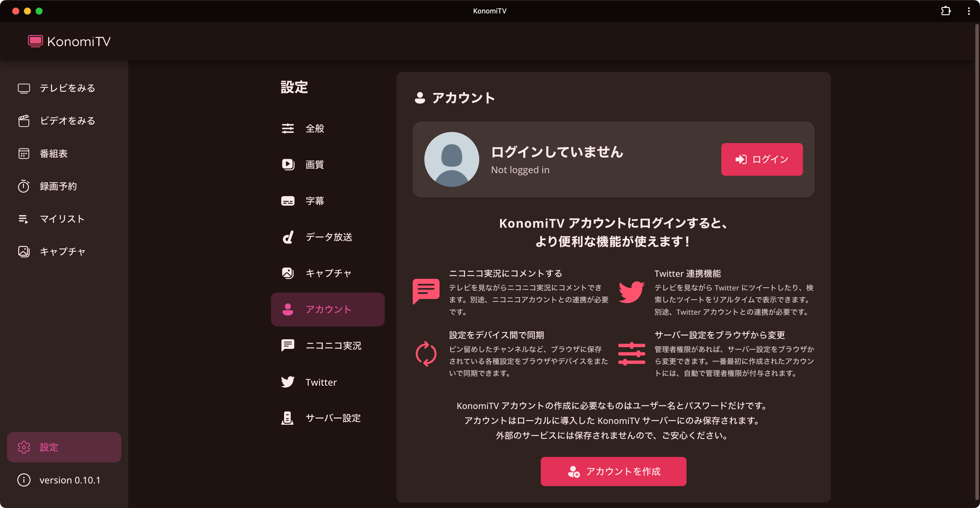Click the 'Not logged in' text
The height and width of the screenshot is (508, 980).
[520, 170]
